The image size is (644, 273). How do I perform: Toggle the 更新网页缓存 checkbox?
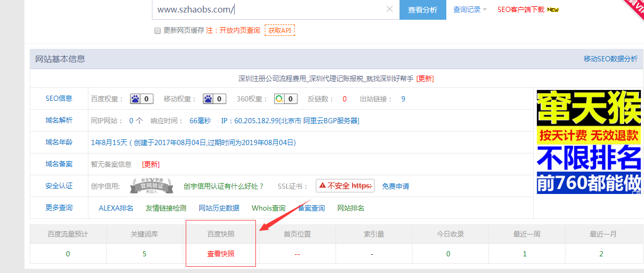click(158, 31)
